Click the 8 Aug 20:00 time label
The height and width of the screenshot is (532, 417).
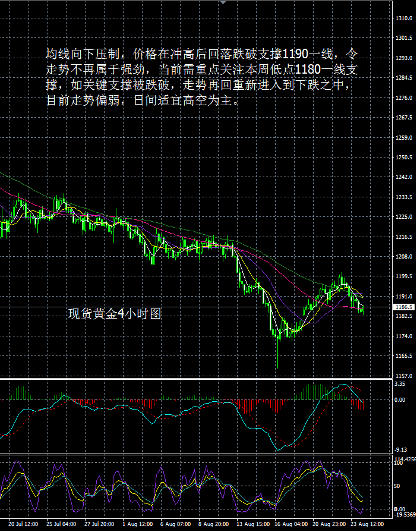(214, 524)
